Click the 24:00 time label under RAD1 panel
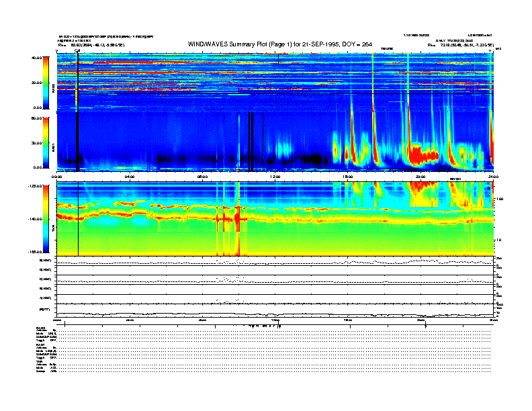 [493, 177]
